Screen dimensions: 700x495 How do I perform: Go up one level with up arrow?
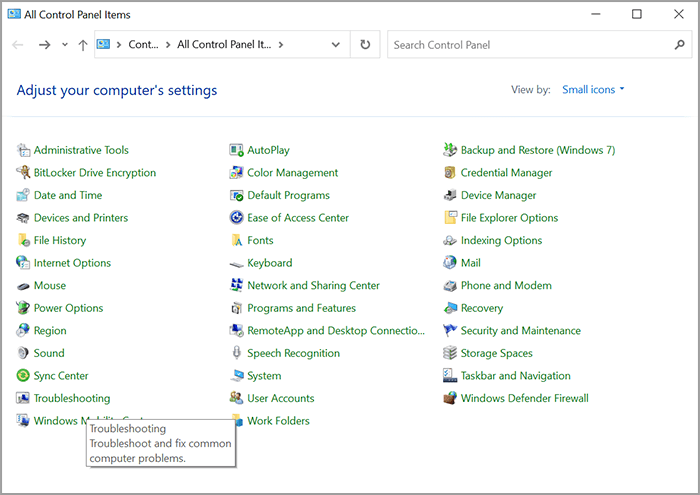tap(83, 45)
